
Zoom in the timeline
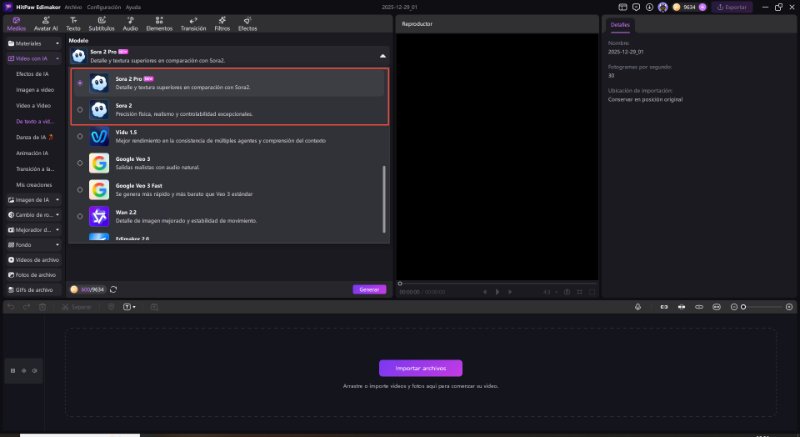789,307
